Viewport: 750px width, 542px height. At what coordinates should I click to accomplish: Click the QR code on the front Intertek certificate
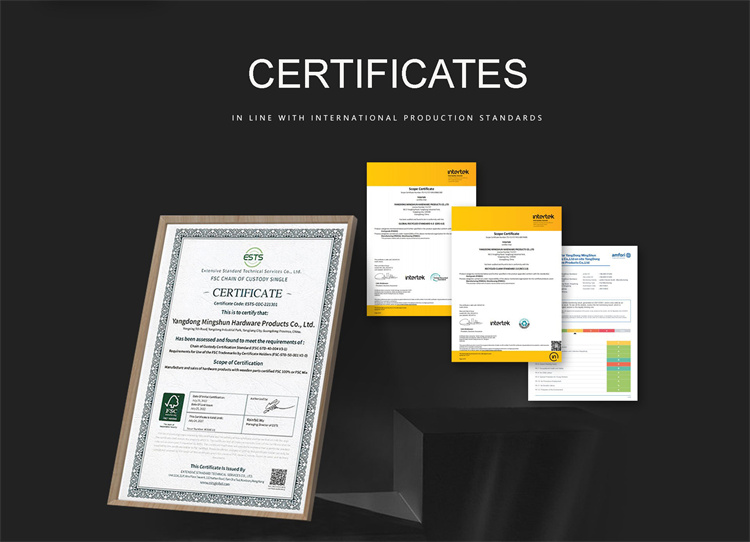(556, 345)
